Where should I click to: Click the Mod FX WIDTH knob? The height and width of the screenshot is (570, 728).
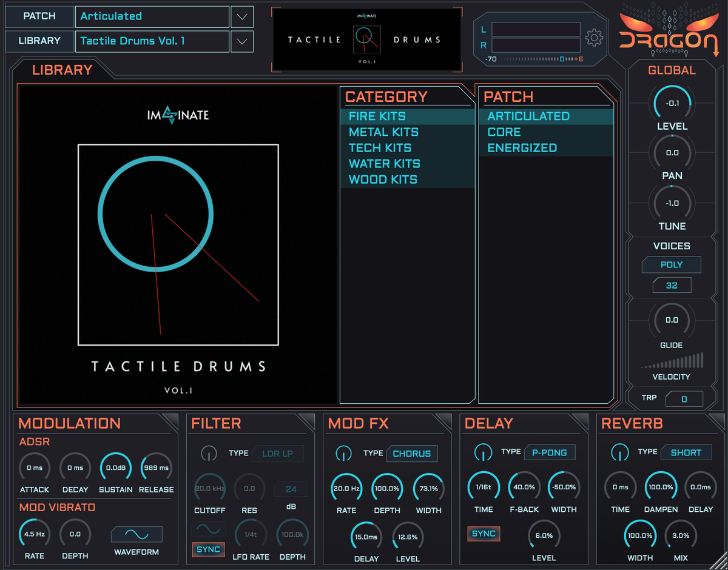click(x=428, y=488)
